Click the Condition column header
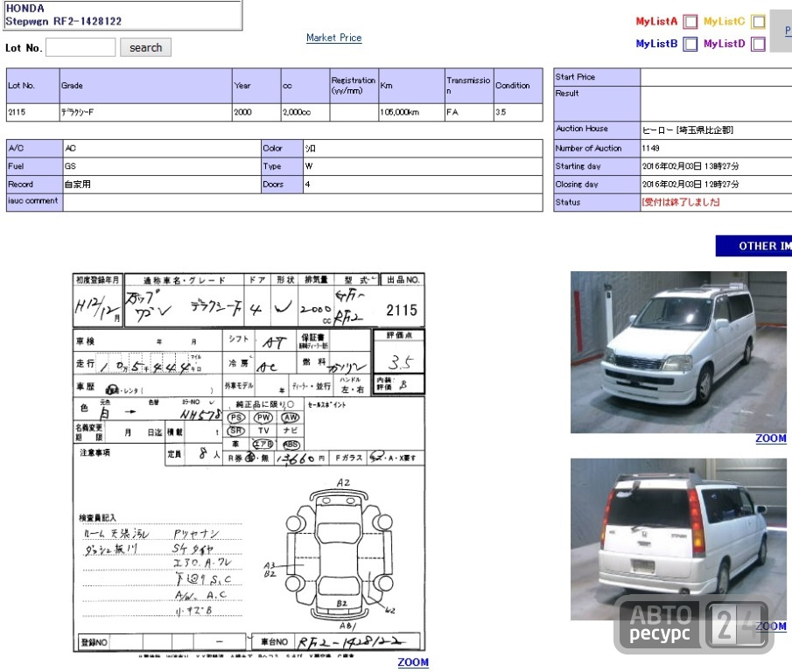This screenshot has width=792, height=672. [518, 86]
